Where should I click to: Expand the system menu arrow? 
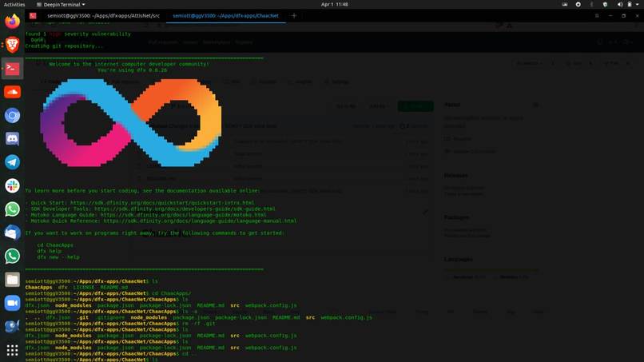[x=638, y=5]
